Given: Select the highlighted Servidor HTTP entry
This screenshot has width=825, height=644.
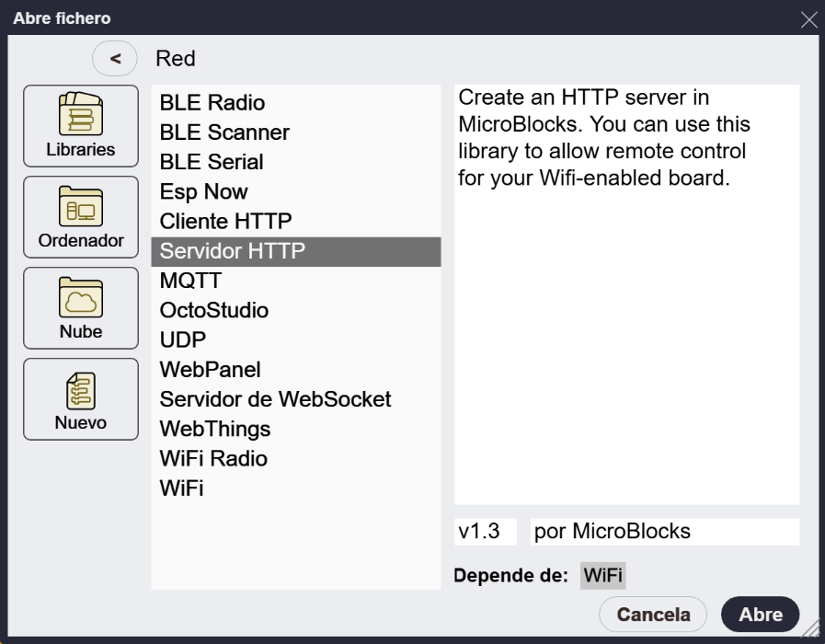Looking at the screenshot, I should pos(296,251).
